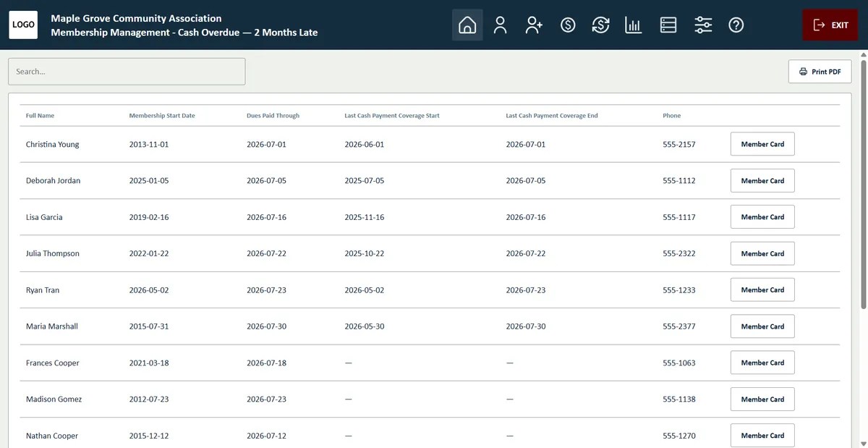Open the sliders settings icon

(x=703, y=25)
